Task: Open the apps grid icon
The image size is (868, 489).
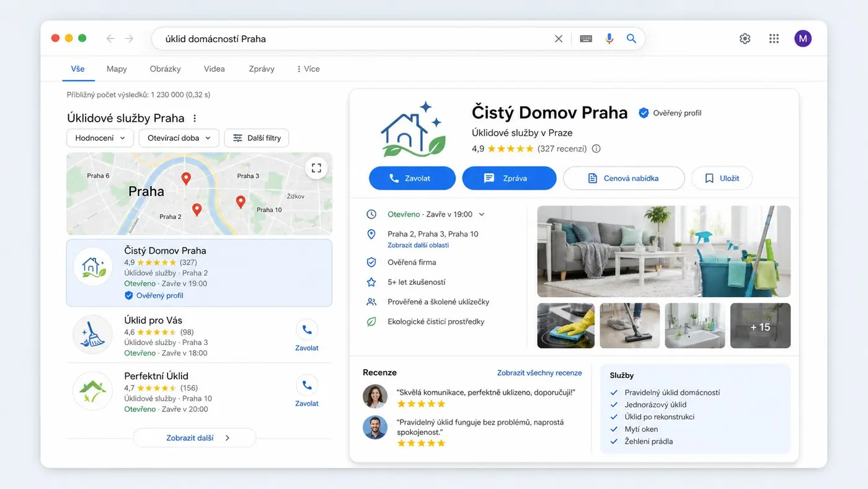Action: [774, 38]
